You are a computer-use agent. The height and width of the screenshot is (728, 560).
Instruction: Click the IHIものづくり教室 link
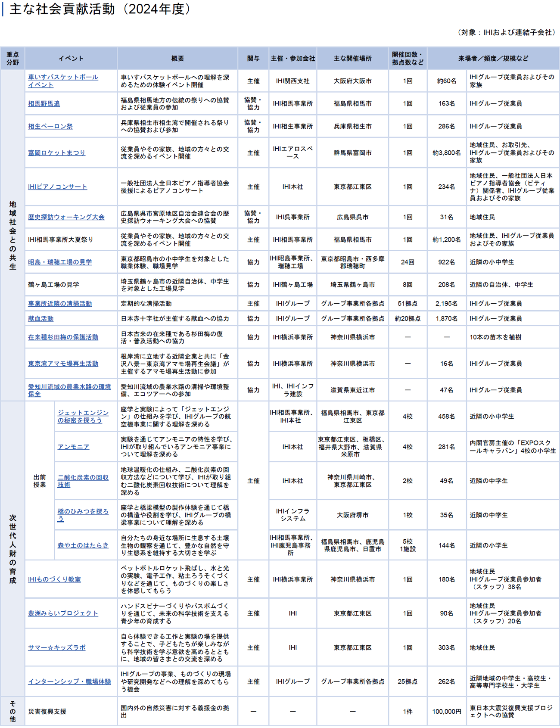(x=54, y=579)
